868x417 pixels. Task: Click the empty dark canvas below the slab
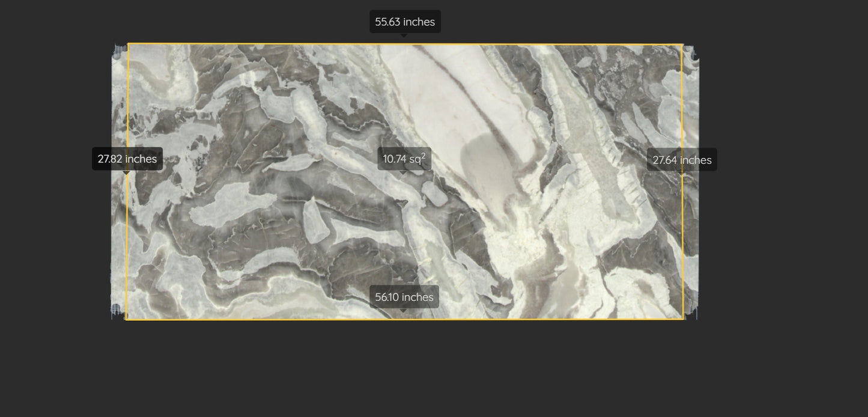(x=420, y=373)
